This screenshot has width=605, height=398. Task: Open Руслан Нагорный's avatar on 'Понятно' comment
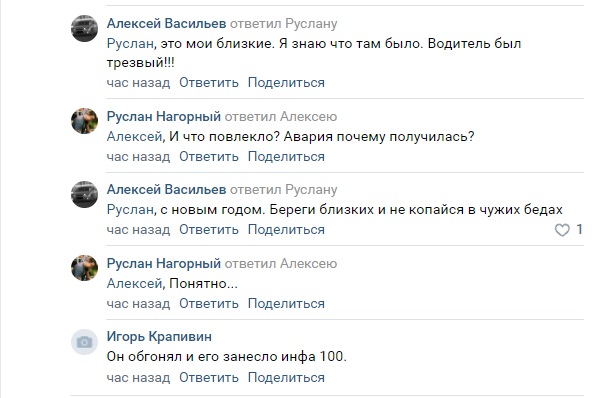(x=84, y=268)
